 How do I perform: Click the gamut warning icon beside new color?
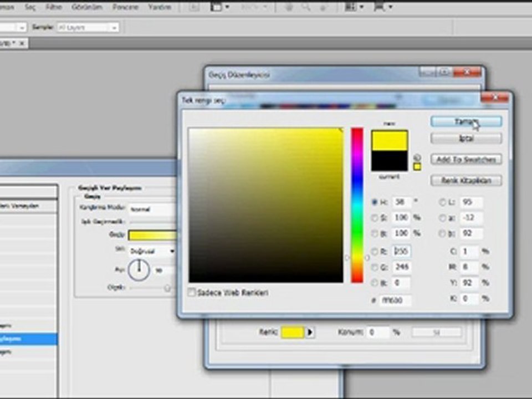click(x=417, y=157)
